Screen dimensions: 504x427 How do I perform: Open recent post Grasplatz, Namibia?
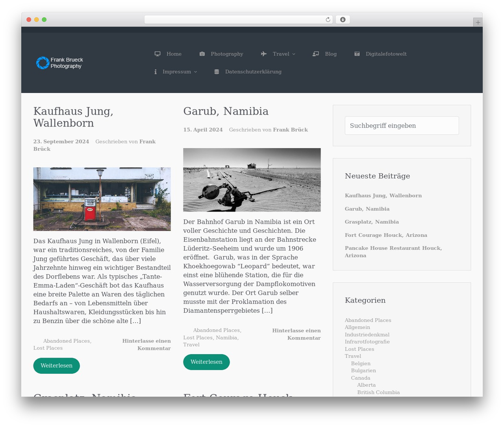(x=372, y=222)
